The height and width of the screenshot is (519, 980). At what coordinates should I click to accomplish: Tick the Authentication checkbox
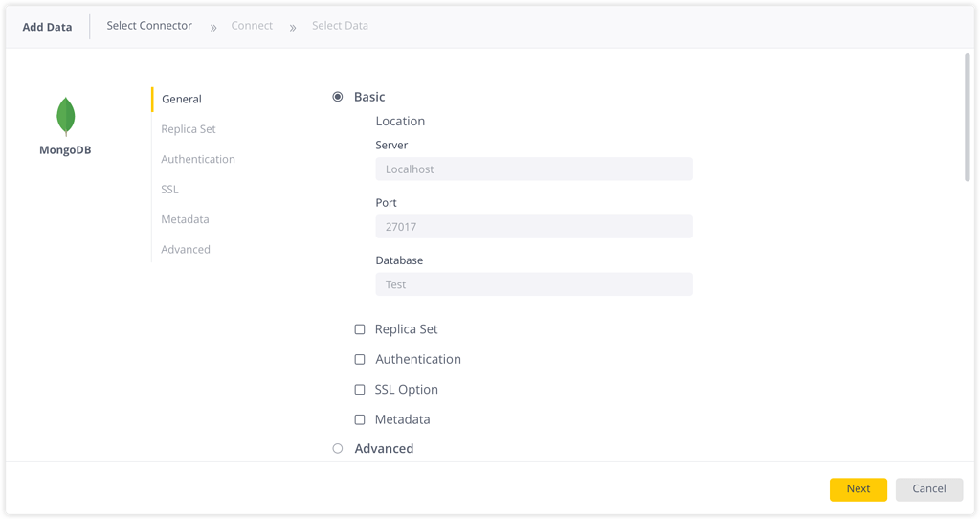point(360,360)
